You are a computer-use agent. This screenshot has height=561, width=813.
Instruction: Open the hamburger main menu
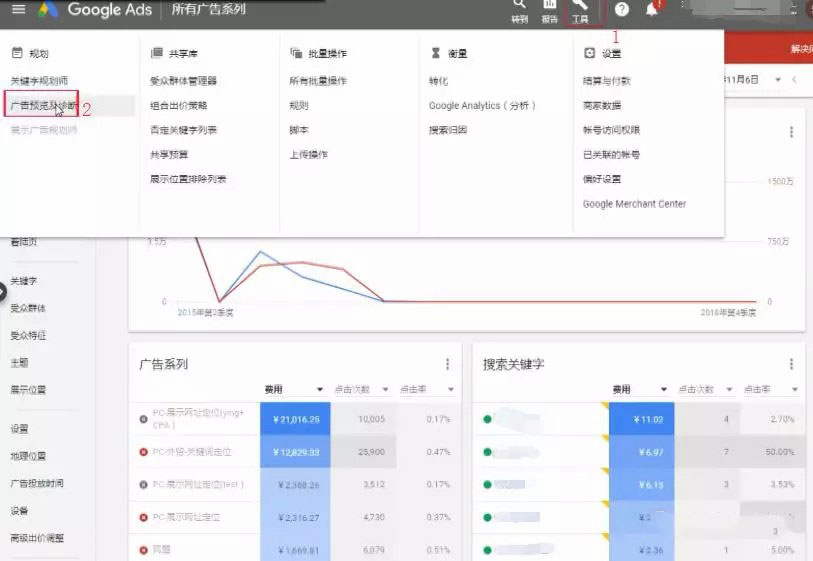[18, 9]
